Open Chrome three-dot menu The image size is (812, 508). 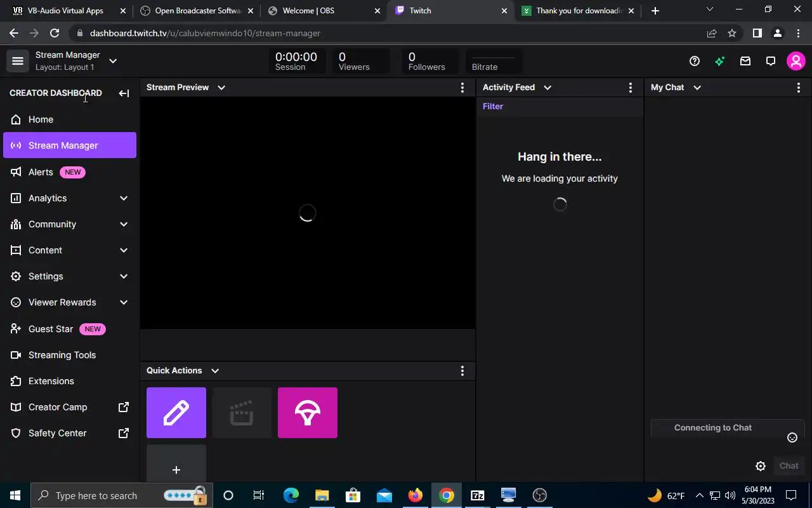[x=799, y=33]
